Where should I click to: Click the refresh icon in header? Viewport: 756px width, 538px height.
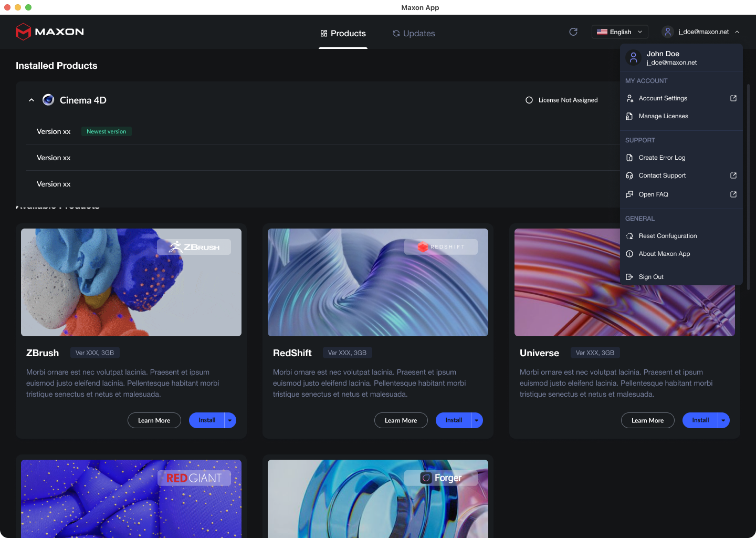click(x=573, y=32)
